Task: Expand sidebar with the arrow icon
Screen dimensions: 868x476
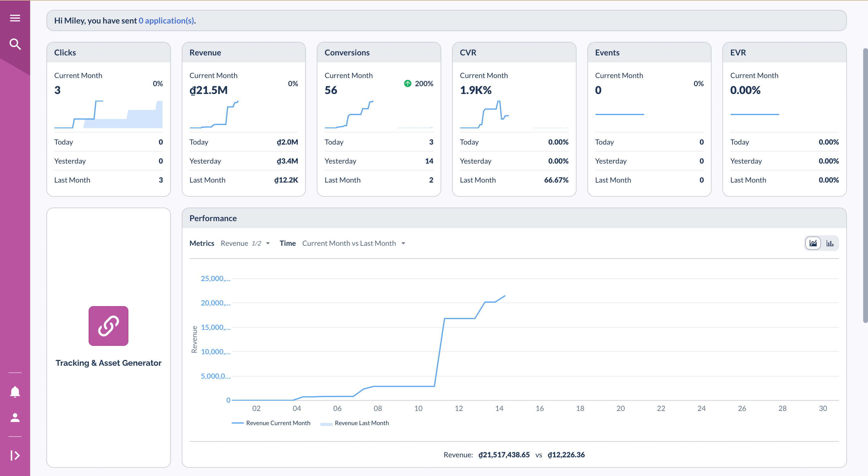Action: click(15, 456)
